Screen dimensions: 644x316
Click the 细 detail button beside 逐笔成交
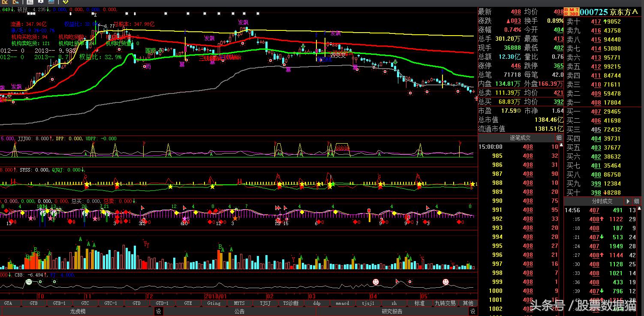[559, 138]
